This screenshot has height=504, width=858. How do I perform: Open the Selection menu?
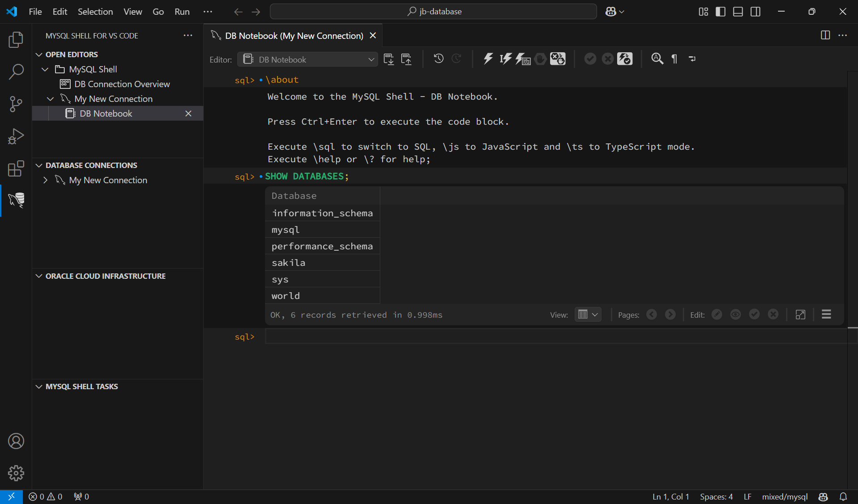click(x=95, y=12)
